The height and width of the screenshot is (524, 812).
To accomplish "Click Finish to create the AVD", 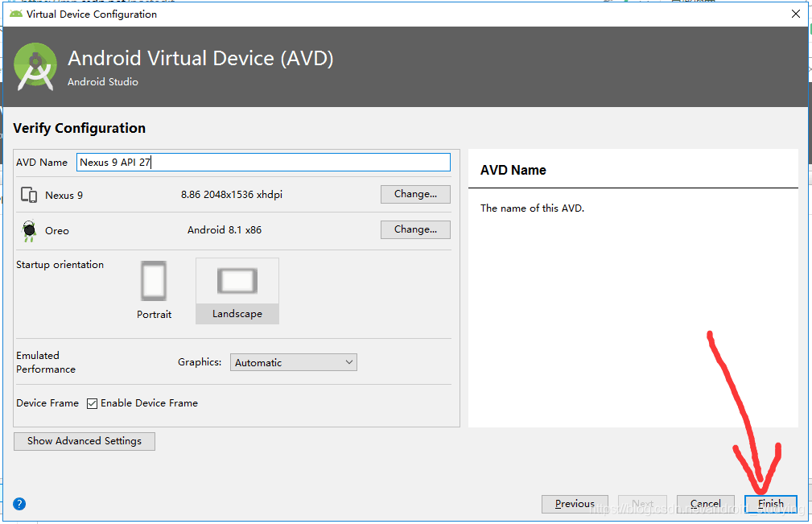I will 771,504.
